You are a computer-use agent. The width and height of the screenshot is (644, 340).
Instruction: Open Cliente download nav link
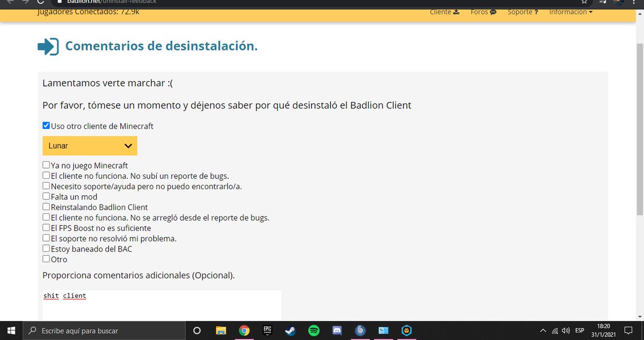coord(444,12)
